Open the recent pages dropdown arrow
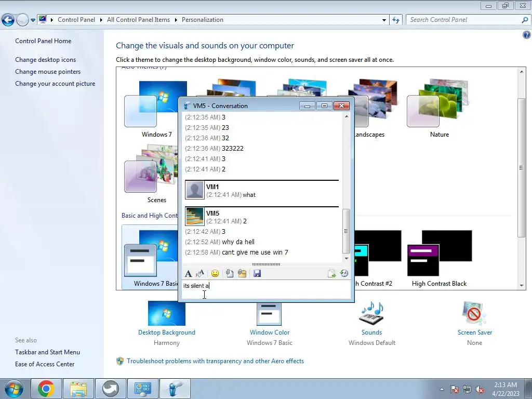The height and width of the screenshot is (399, 532). coord(33,20)
